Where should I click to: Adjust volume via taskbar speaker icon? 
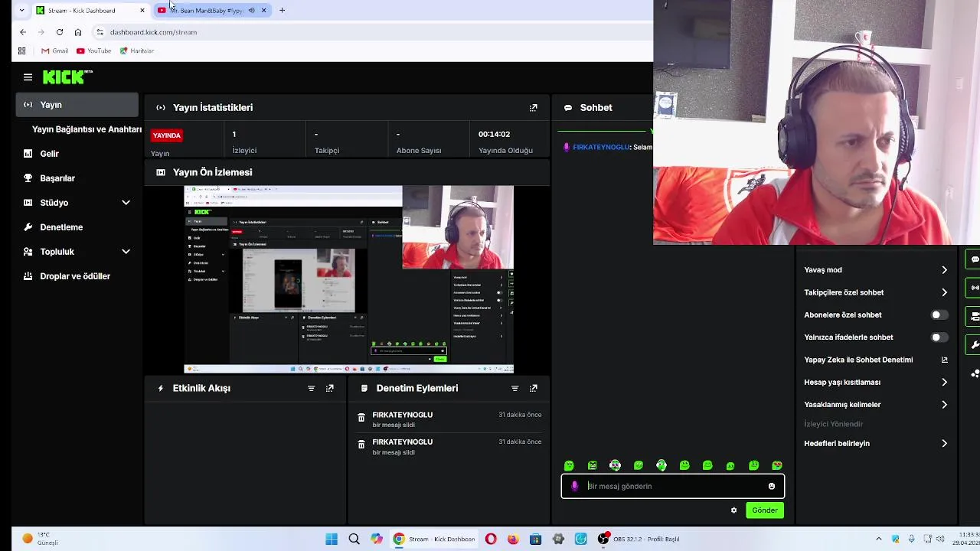[x=940, y=539]
